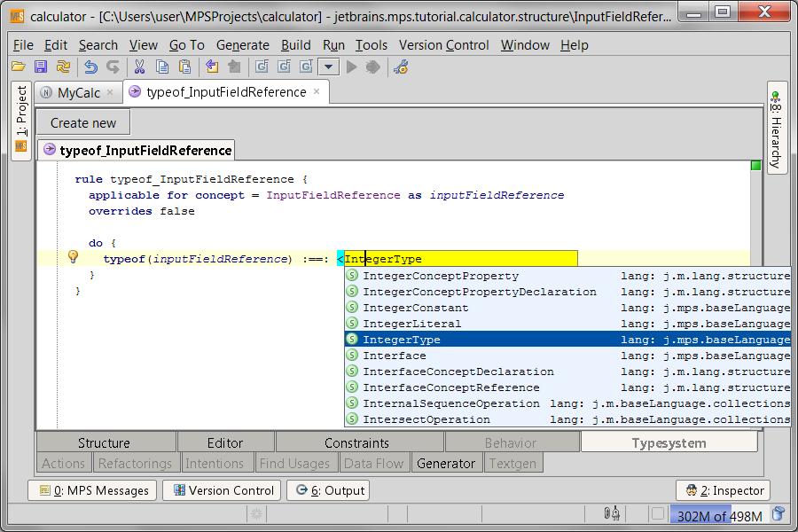
Task: Open project with the folder toolbar icon
Action: [19, 66]
